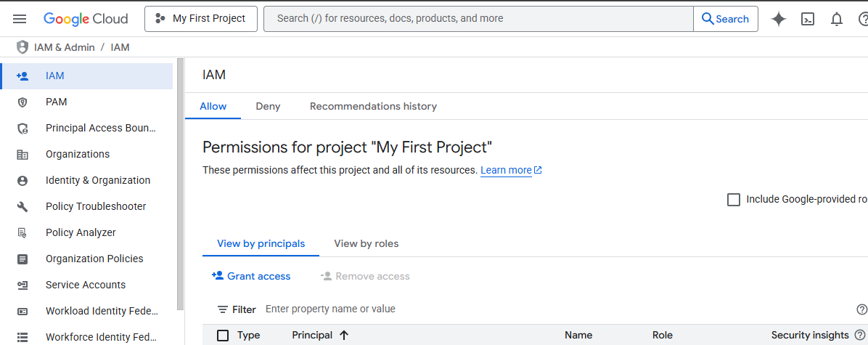Sort table by Principal column arrow
Viewport: 868px width, 345px height.
[344, 336]
